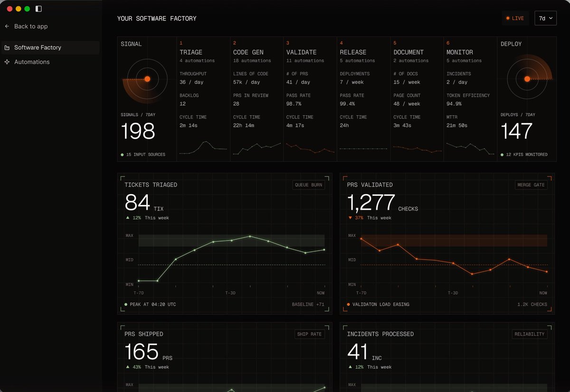Image resolution: width=570 pixels, height=392 pixels.
Task: Open the 7d time range dropdown
Action: click(x=545, y=18)
